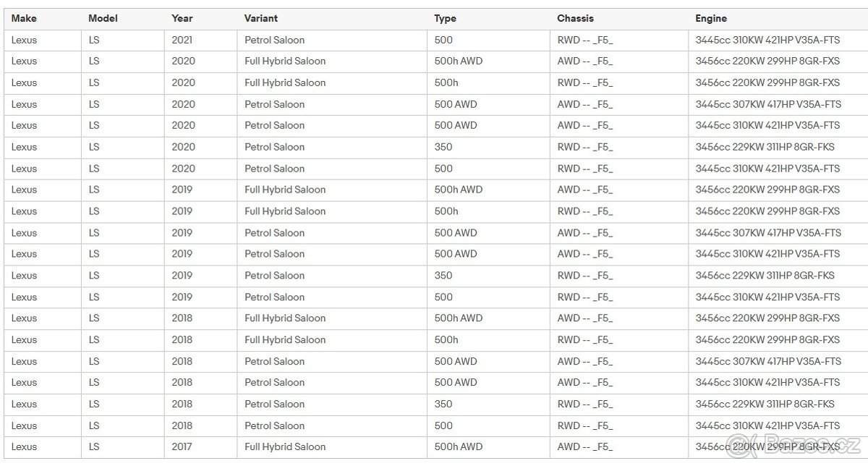868x466 pixels.
Task: Click the "Chassis" column header
Action: 576,18
